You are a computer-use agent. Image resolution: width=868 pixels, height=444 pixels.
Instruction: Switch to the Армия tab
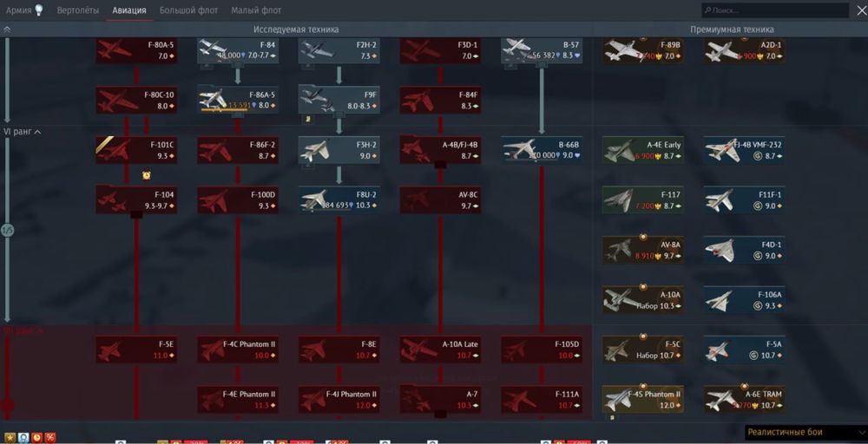point(19,10)
